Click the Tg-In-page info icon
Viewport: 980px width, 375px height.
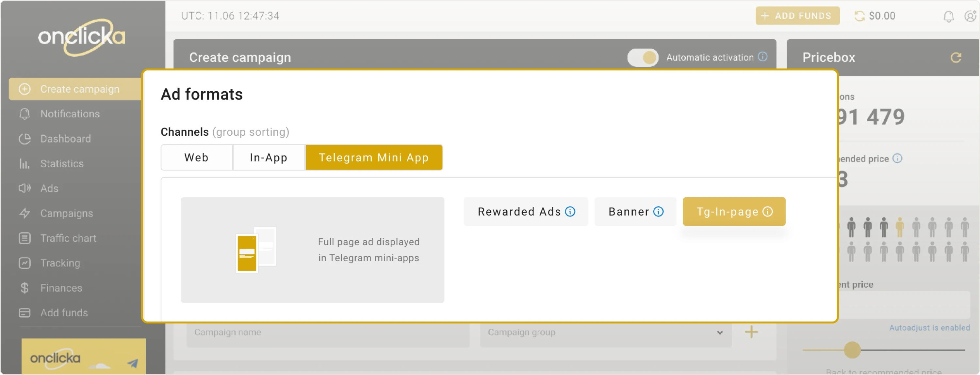(768, 212)
